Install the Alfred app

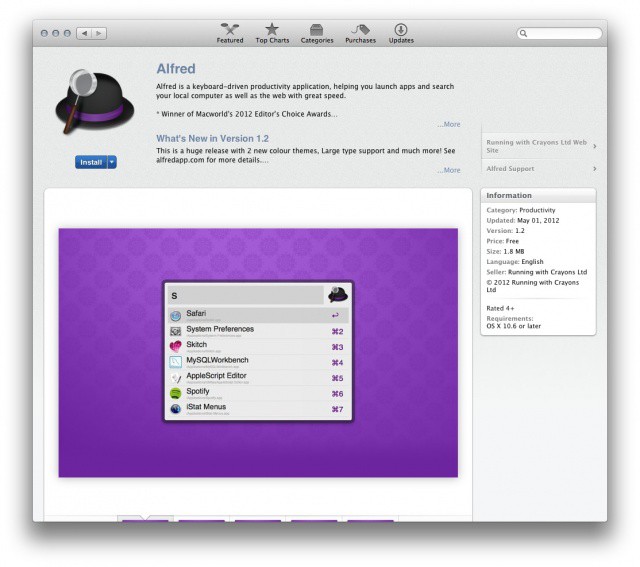[91, 162]
